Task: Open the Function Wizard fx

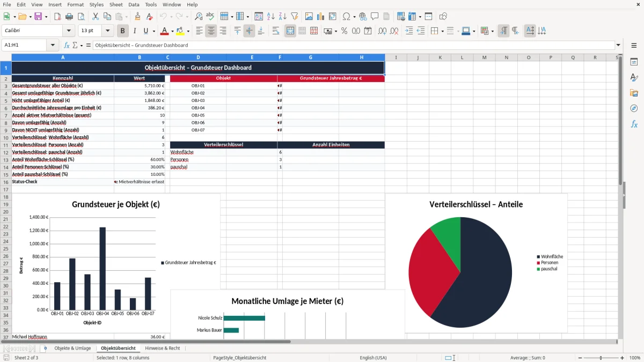Action: coord(67,46)
